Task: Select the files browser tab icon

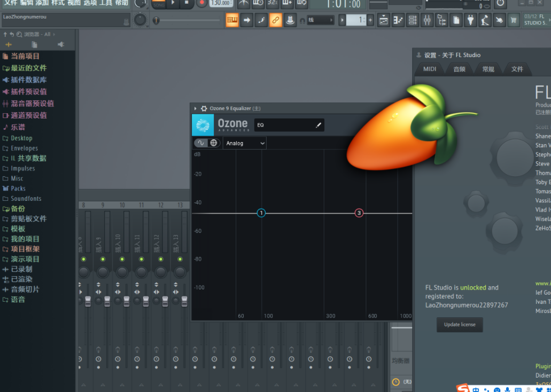Action: tap(34, 45)
